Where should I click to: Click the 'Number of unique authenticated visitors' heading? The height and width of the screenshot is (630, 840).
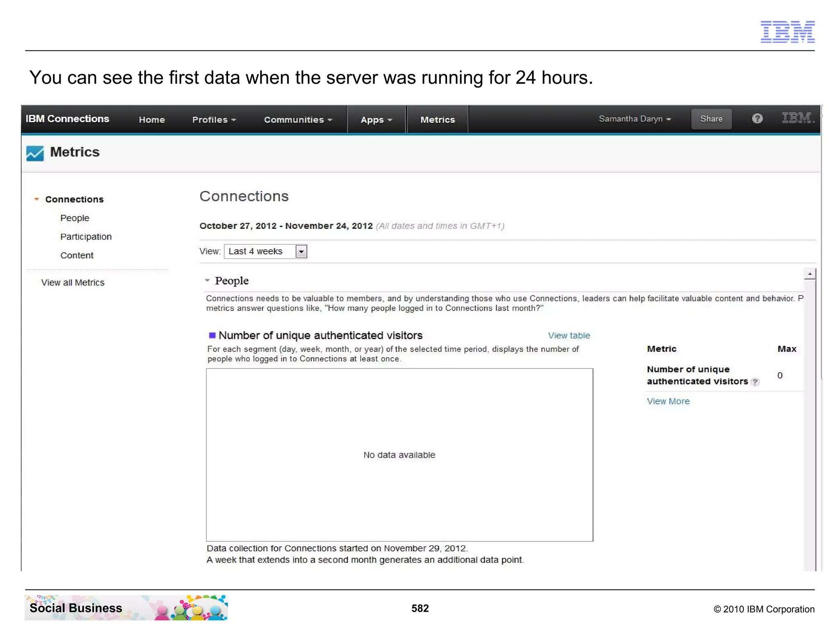(x=320, y=336)
